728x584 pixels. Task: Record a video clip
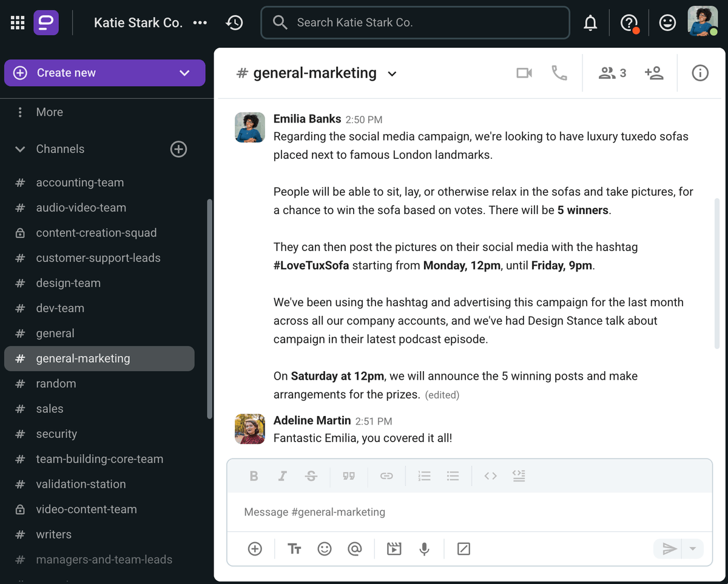point(394,549)
